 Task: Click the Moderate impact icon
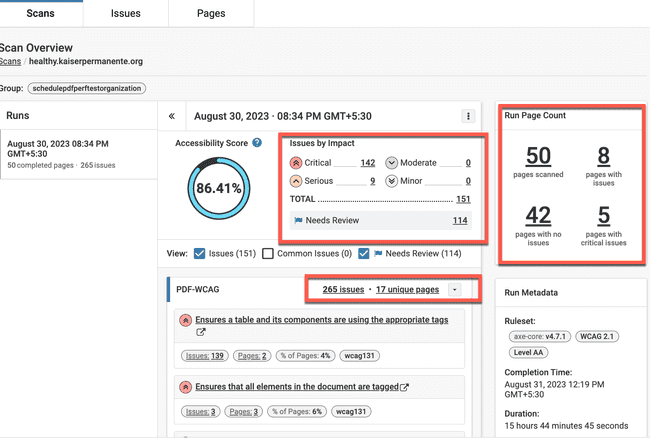(x=392, y=163)
